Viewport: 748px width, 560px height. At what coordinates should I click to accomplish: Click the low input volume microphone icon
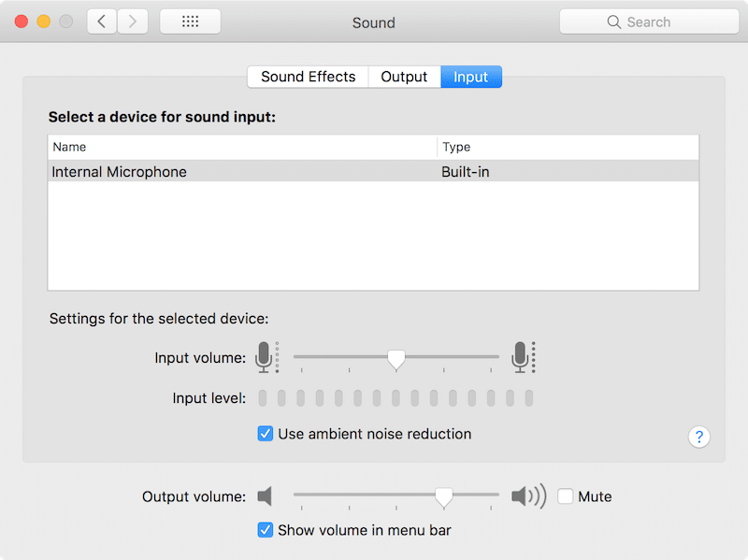[266, 357]
